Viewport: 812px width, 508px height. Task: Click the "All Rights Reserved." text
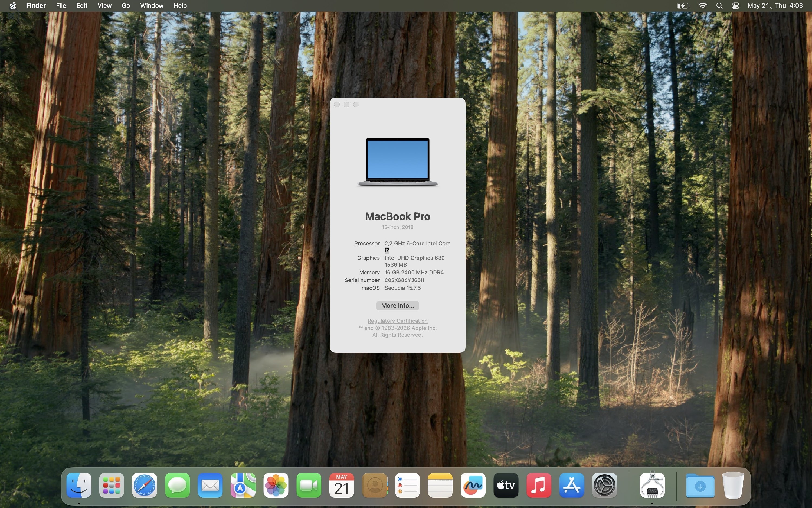point(397,335)
